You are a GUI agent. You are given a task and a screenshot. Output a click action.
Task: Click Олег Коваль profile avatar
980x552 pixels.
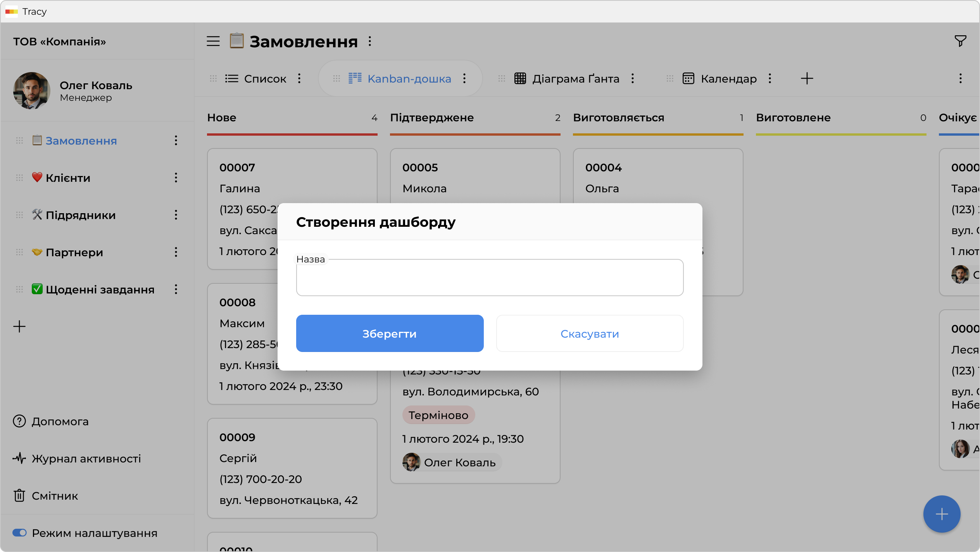click(32, 91)
